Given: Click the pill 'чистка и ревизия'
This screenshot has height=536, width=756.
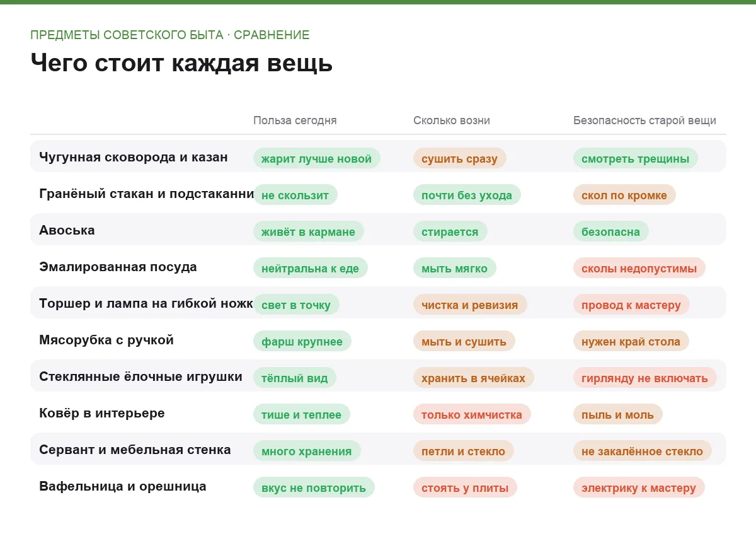Looking at the screenshot, I should coord(470,305).
